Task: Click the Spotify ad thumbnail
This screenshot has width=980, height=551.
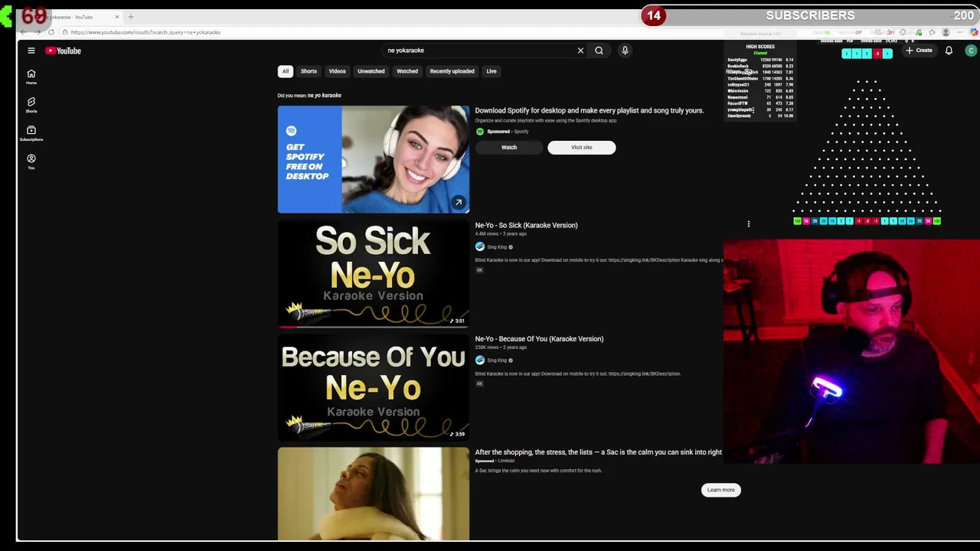Action: (x=373, y=159)
